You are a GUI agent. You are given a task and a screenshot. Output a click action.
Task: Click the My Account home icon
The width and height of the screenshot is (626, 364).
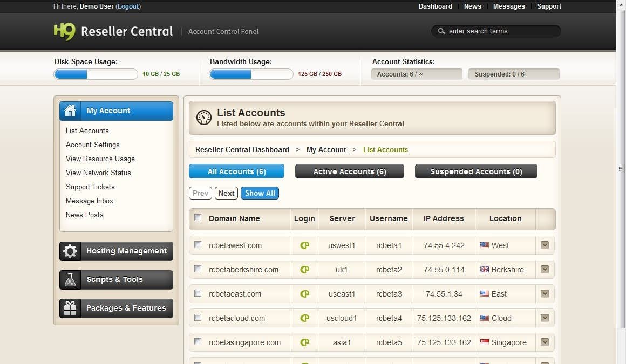point(70,111)
